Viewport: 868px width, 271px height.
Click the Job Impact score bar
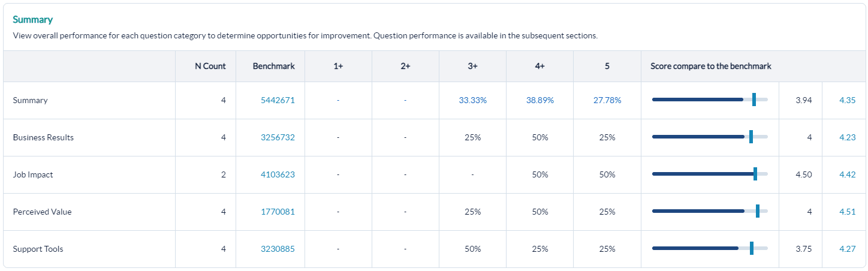(709, 174)
